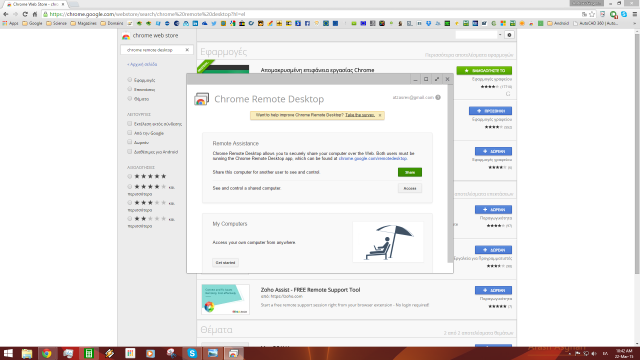
Task: Clear the web store search box X
Action: pyautogui.click(x=187, y=50)
